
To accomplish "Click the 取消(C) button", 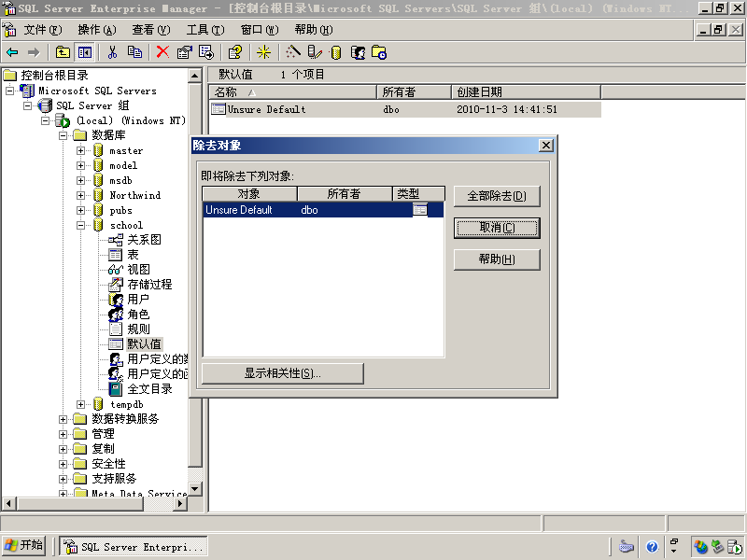I will [x=497, y=228].
